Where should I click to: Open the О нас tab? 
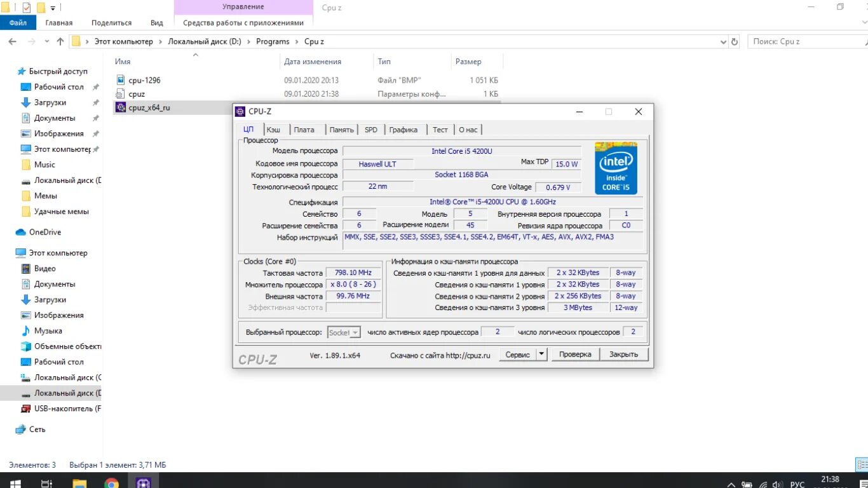[468, 130]
